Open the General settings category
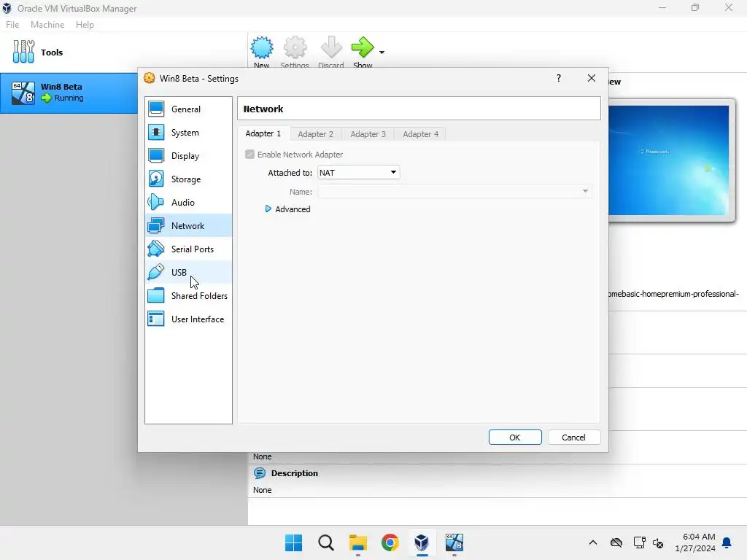Screen dimensions: 747x560 tap(188, 109)
